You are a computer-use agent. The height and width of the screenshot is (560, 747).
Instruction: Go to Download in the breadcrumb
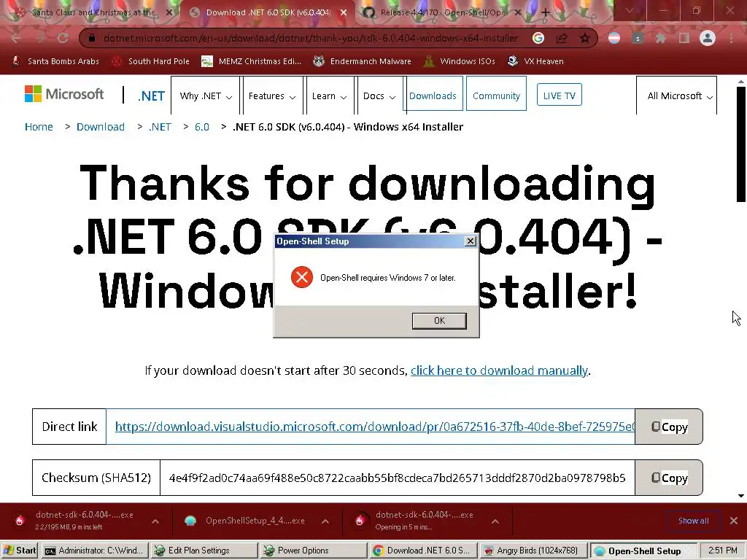(101, 127)
